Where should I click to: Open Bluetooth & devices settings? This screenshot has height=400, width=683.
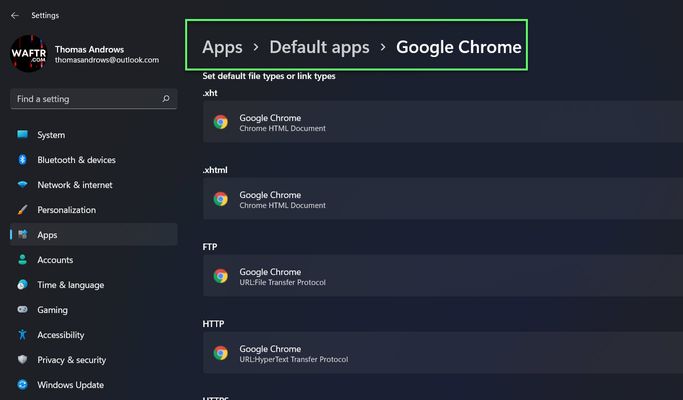[x=94, y=160]
